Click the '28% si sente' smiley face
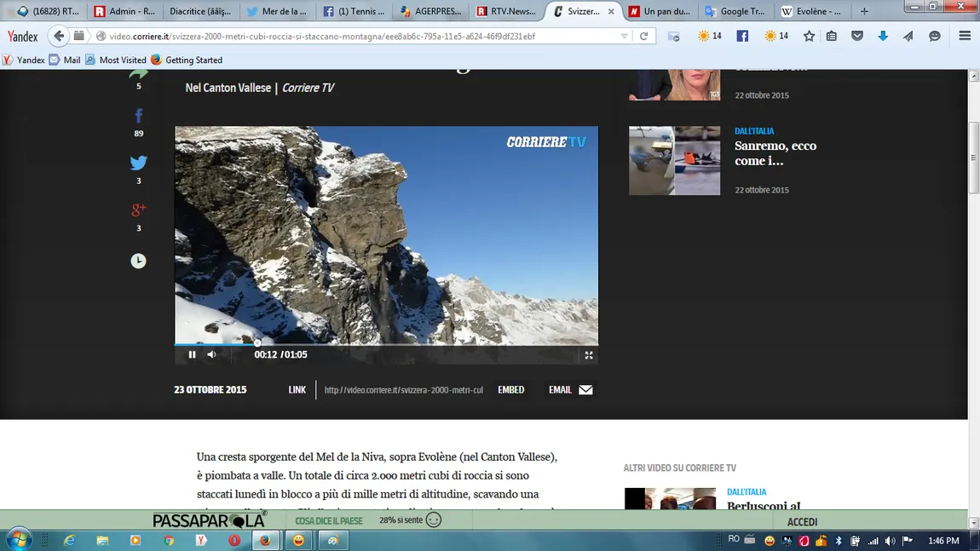Image resolution: width=980 pixels, height=551 pixels. [x=433, y=519]
